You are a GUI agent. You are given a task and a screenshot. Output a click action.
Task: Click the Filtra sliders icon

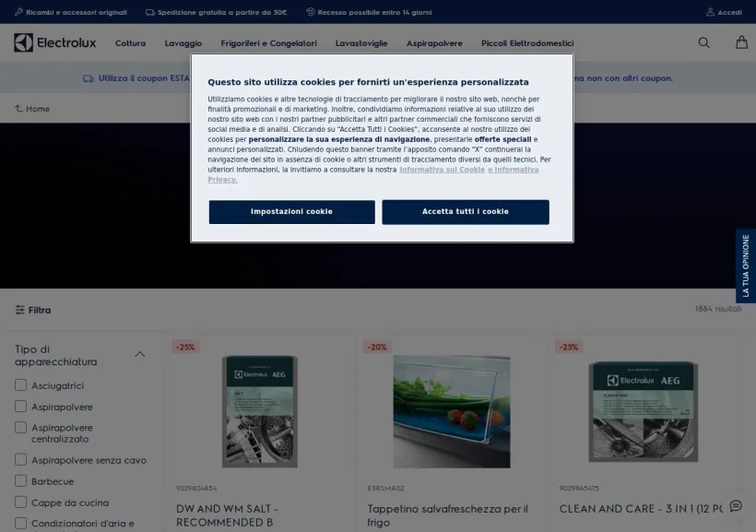pyautogui.click(x=19, y=310)
